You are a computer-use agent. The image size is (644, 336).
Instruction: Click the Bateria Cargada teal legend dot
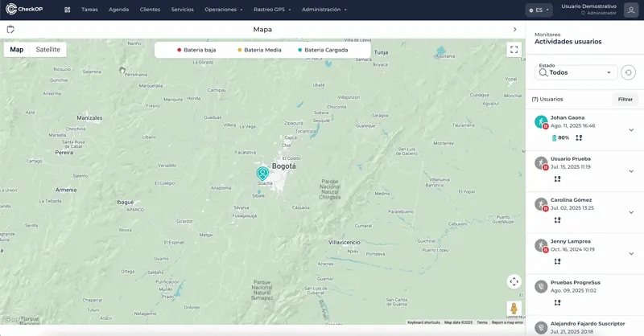click(299, 50)
